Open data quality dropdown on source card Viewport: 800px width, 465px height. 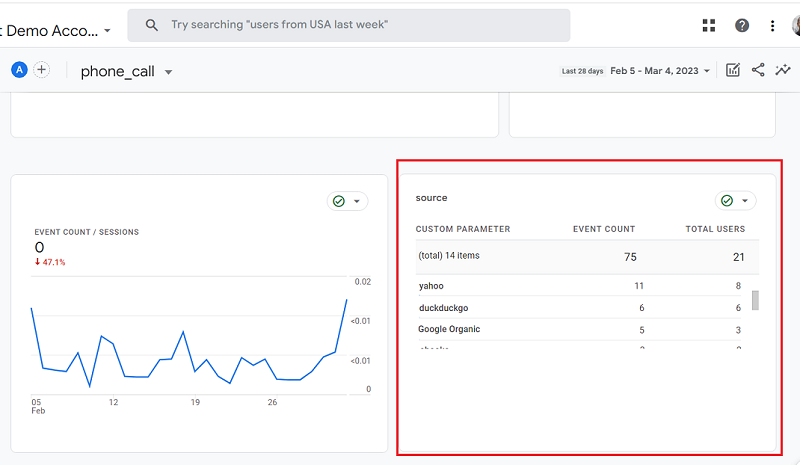click(735, 201)
